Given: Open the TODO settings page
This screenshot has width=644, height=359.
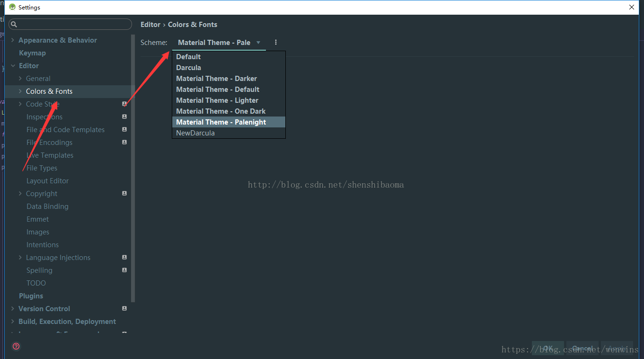Looking at the screenshot, I should pyautogui.click(x=36, y=283).
